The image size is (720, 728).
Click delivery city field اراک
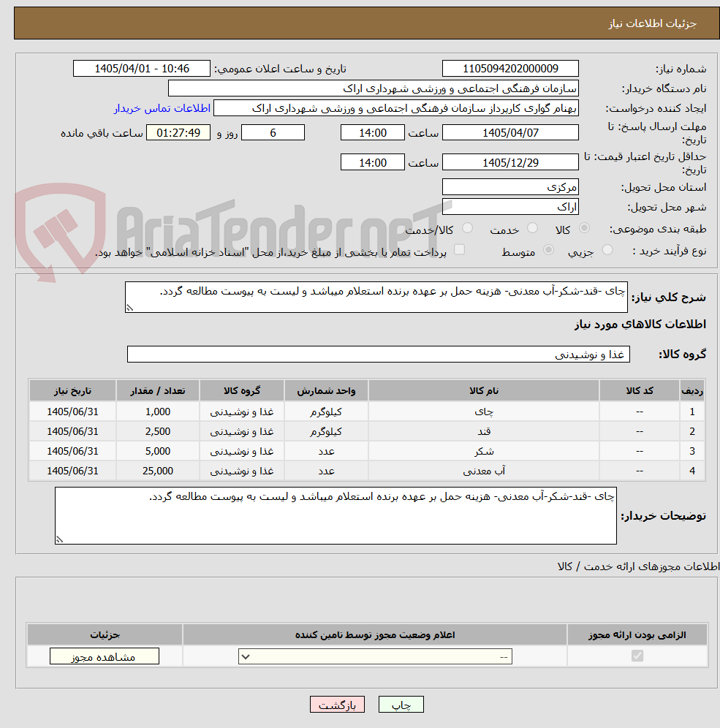coord(510,207)
